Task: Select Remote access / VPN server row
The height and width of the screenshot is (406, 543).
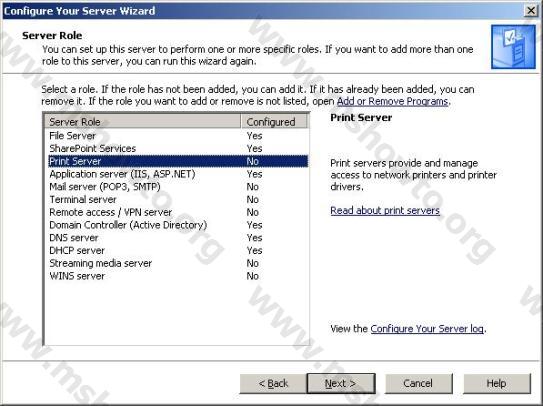Action: 178,212
